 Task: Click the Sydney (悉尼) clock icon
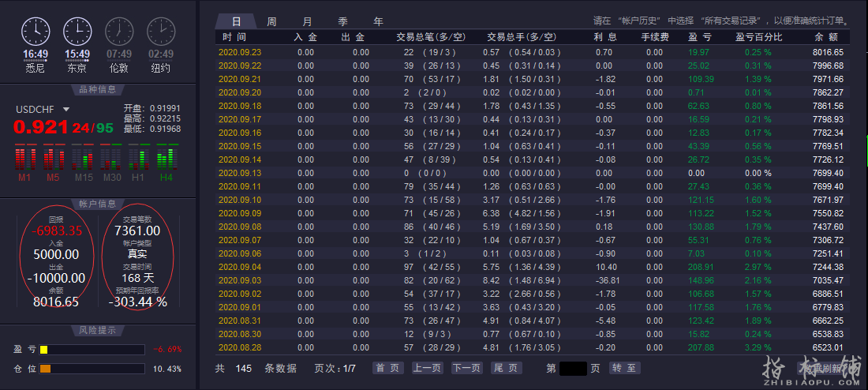coord(36,31)
